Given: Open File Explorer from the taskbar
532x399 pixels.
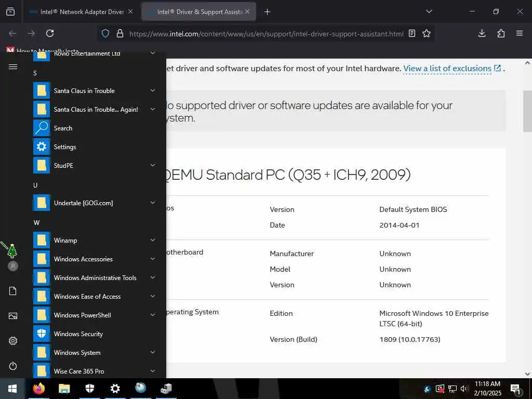Looking at the screenshot, I should pos(64,389).
